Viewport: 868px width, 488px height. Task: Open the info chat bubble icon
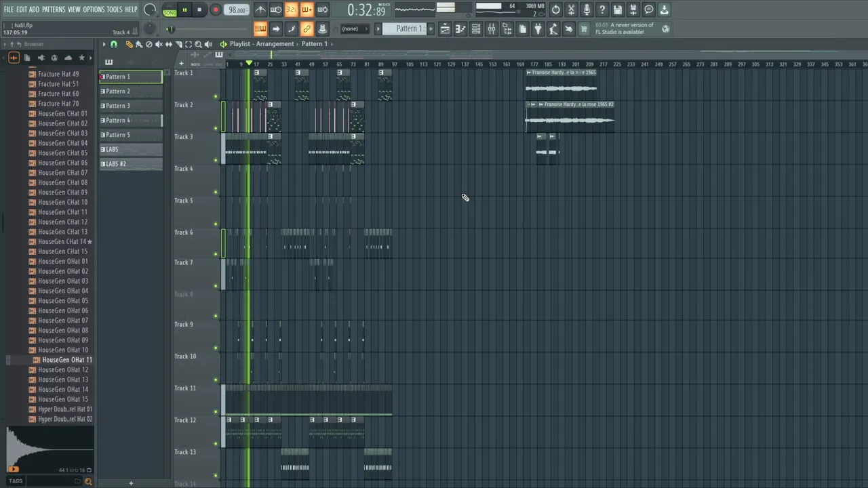pos(649,9)
